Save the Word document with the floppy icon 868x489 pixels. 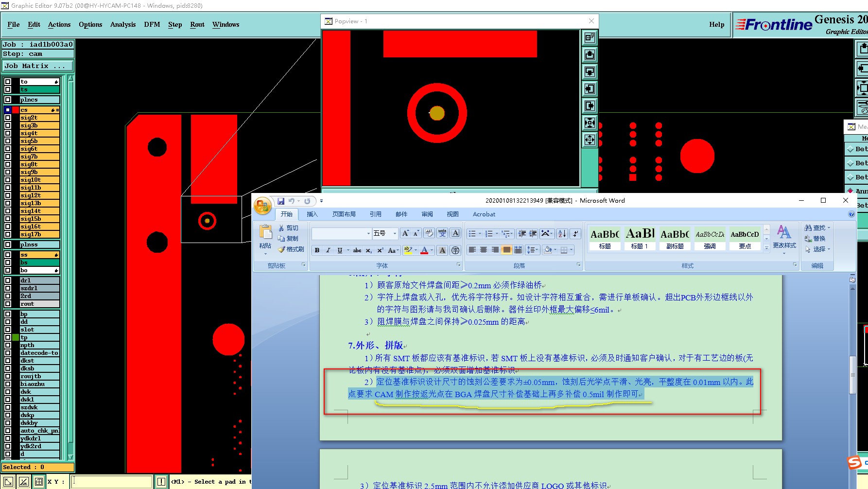coord(281,201)
